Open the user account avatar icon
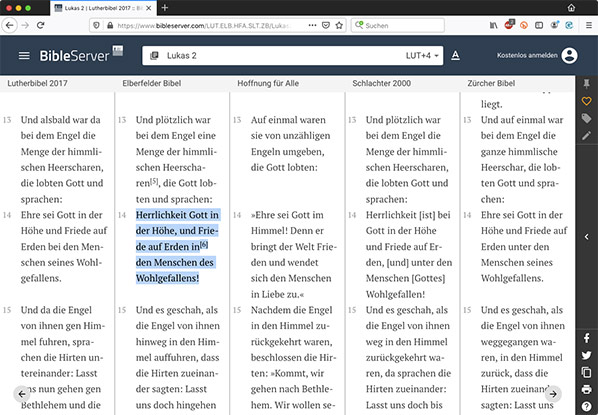 point(569,56)
